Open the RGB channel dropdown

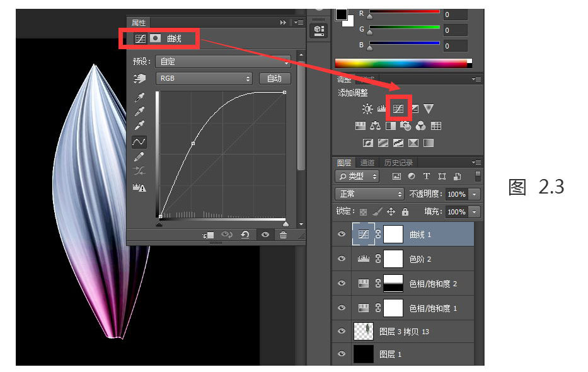[204, 78]
